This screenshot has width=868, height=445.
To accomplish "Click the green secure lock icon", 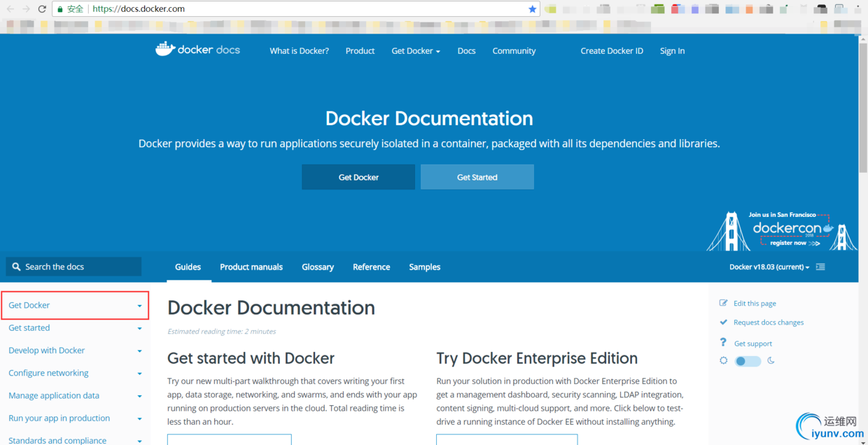I will 60,9.
